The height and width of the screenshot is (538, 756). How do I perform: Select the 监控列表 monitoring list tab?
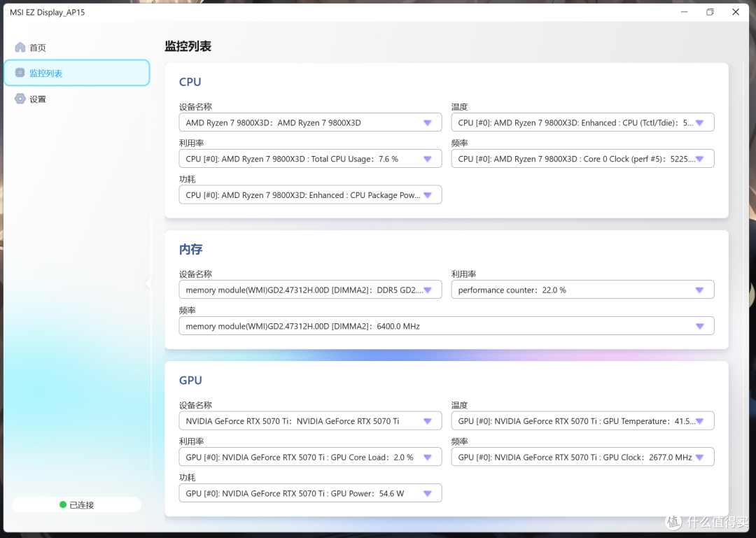click(77, 73)
